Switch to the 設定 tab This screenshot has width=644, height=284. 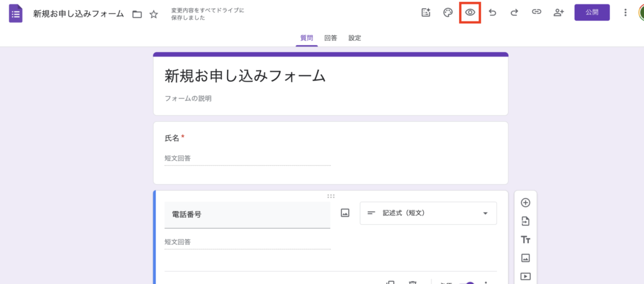pyautogui.click(x=355, y=38)
